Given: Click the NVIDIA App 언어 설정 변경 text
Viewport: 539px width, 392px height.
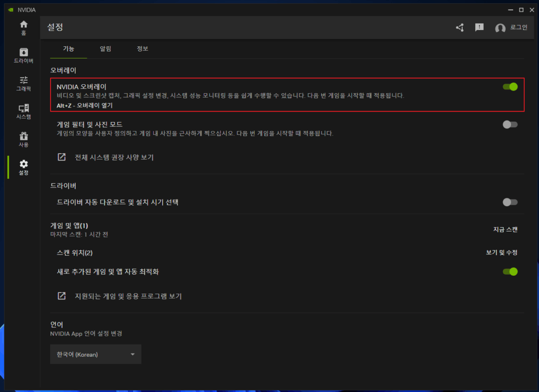Looking at the screenshot, I should click(x=86, y=334).
